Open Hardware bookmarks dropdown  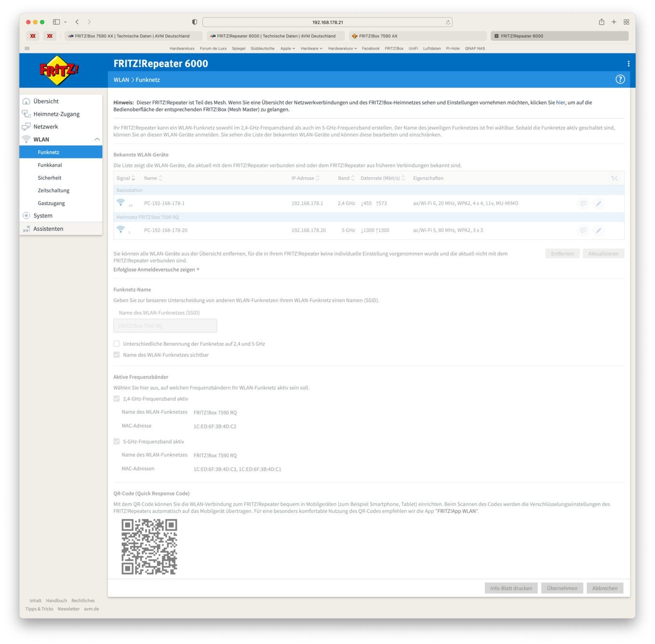312,48
